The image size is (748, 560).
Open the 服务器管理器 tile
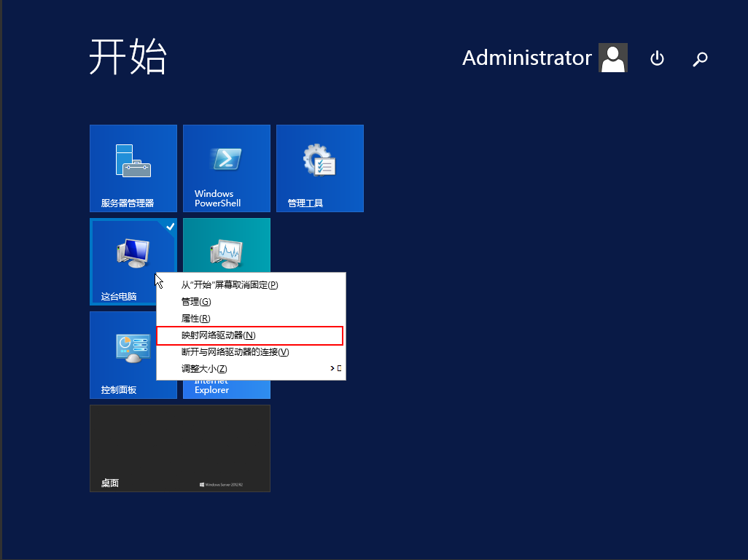(133, 168)
